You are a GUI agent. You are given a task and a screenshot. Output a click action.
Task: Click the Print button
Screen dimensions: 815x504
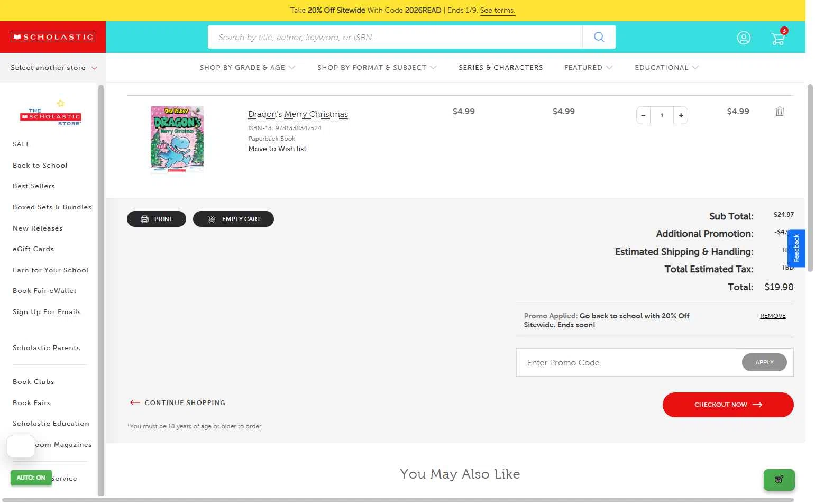click(x=157, y=219)
